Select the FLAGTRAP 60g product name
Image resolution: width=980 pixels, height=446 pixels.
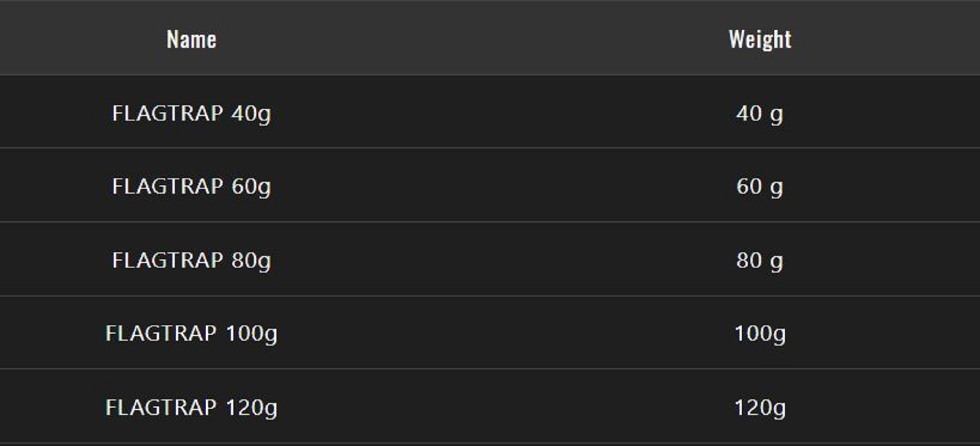point(191,186)
